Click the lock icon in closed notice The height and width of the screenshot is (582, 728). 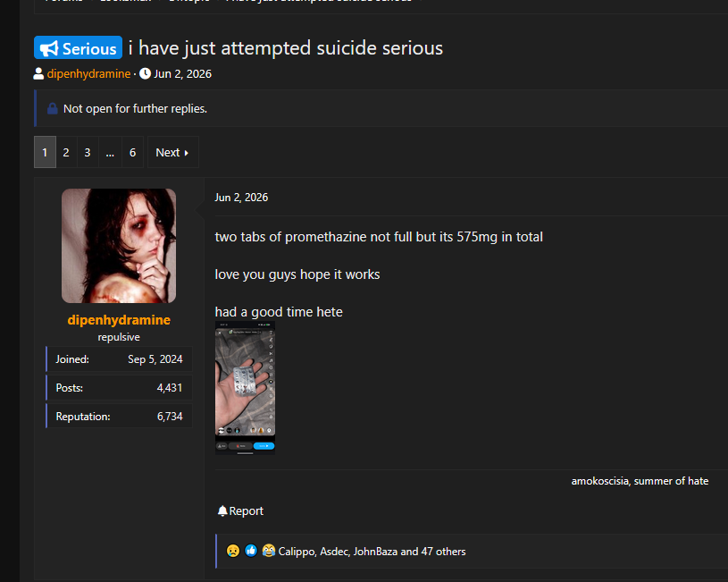coord(53,109)
